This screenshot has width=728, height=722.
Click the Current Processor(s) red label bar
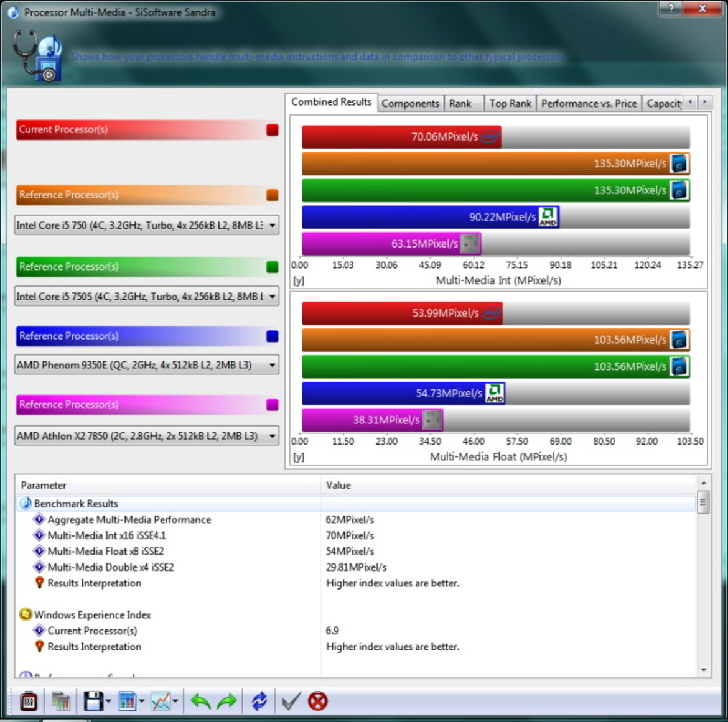click(x=147, y=130)
